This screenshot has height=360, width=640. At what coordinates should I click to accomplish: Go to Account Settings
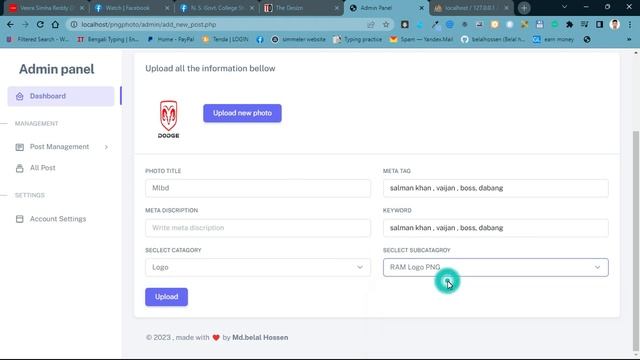(x=58, y=219)
